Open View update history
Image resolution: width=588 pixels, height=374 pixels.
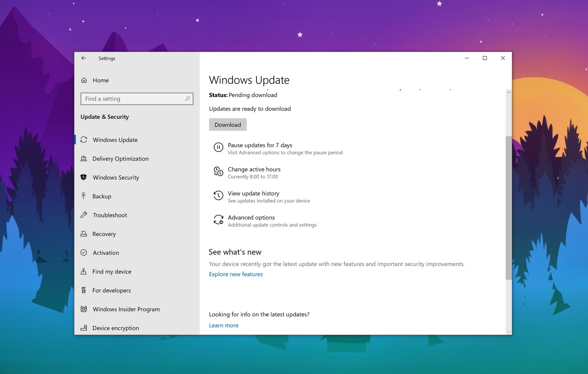(262, 197)
